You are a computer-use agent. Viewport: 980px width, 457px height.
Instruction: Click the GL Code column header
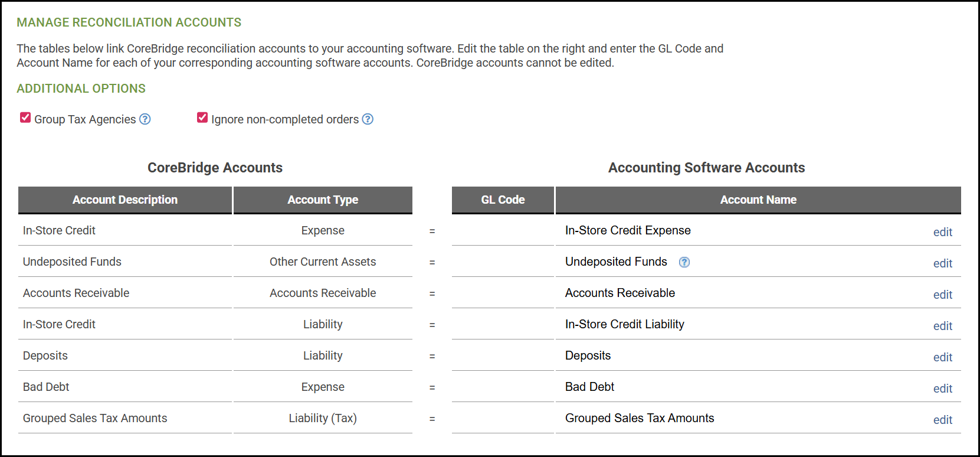point(503,200)
